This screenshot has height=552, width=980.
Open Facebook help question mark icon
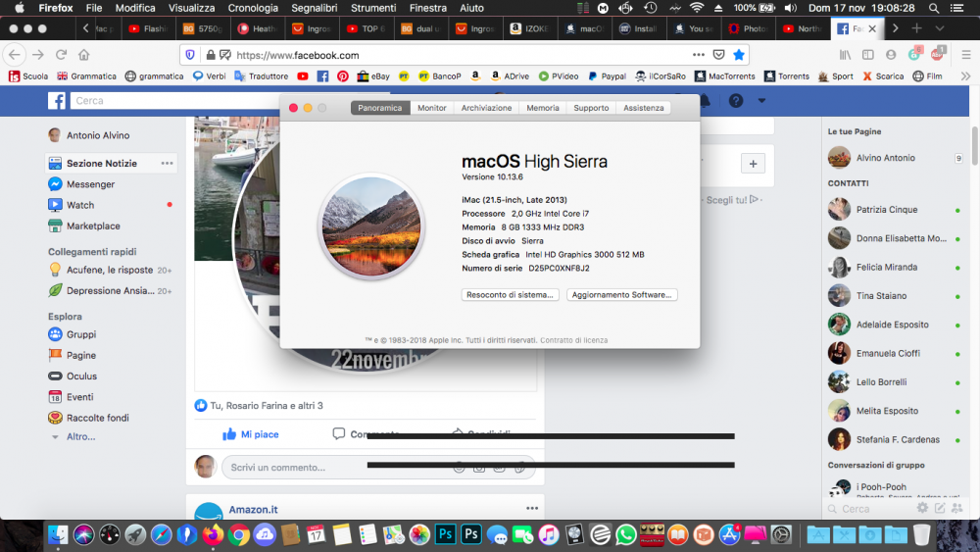pyautogui.click(x=736, y=101)
